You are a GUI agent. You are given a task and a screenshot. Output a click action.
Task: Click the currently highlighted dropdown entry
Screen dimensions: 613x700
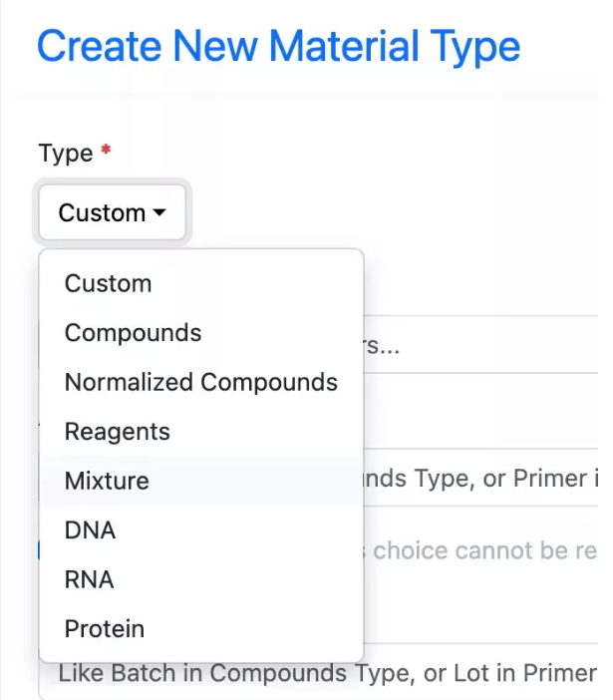(x=107, y=481)
